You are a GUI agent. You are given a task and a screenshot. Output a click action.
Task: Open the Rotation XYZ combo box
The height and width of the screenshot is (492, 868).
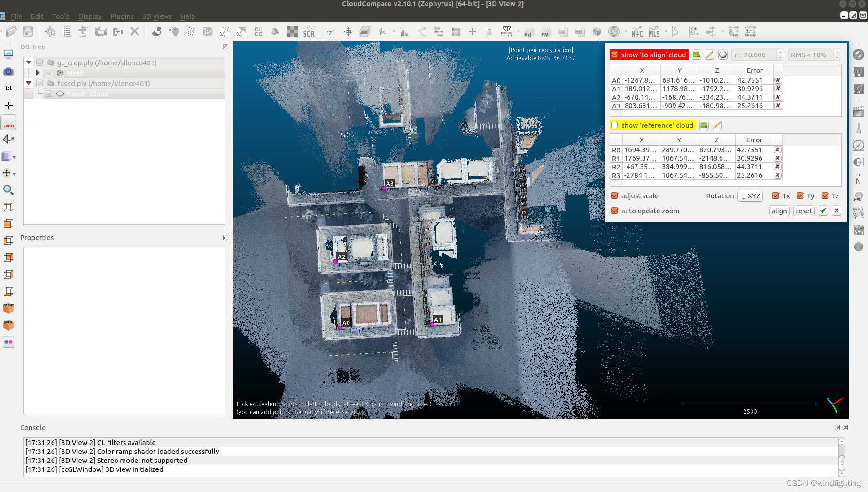coord(750,196)
